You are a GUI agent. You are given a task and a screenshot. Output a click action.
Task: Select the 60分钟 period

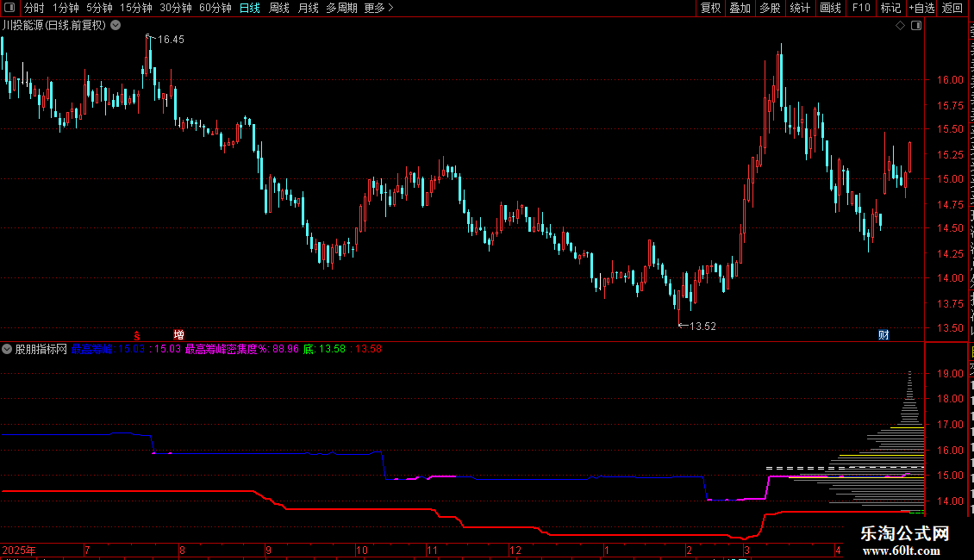click(215, 8)
